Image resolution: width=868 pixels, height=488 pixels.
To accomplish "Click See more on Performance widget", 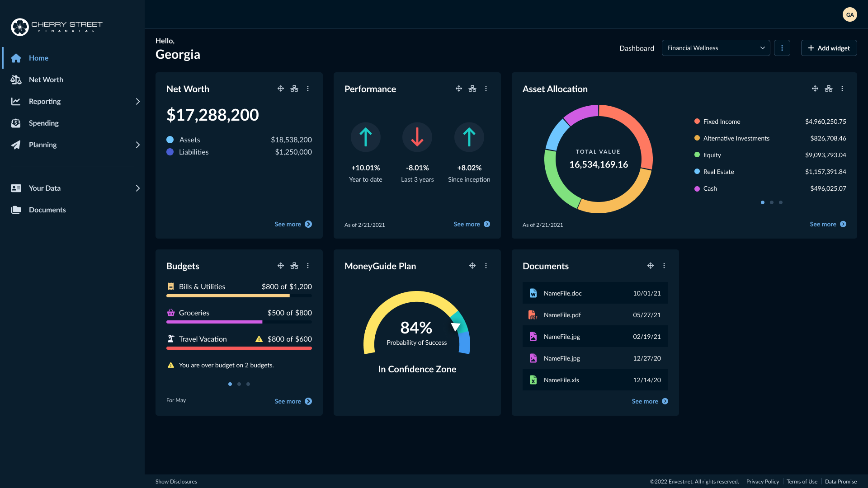I will click(472, 224).
